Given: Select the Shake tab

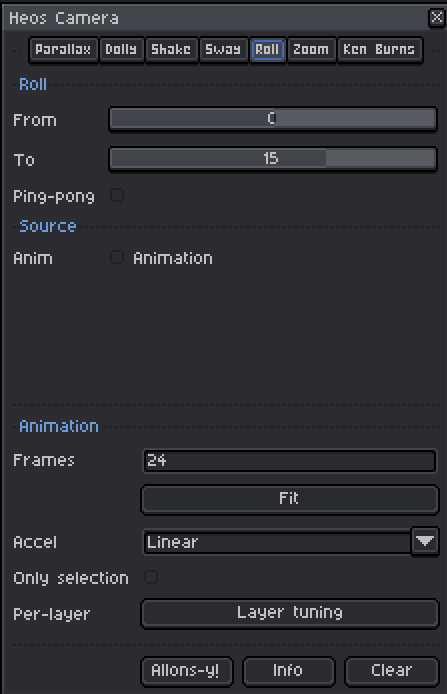Looking at the screenshot, I should point(171,50).
